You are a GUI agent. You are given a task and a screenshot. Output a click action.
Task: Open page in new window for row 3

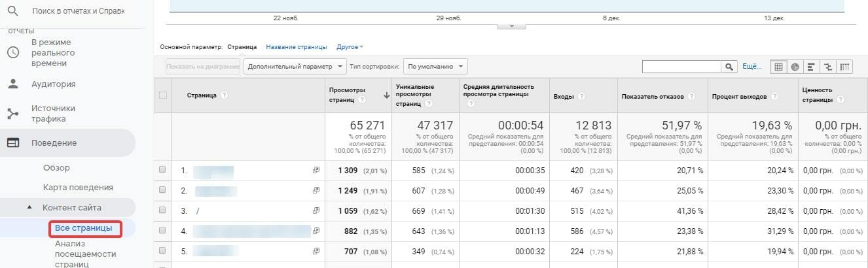[x=316, y=210]
